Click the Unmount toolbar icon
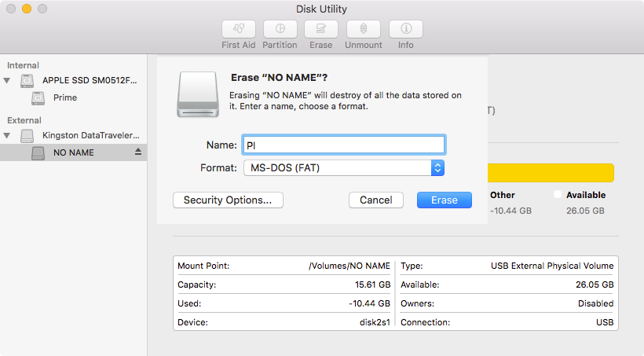The image size is (644, 356). 364,29
